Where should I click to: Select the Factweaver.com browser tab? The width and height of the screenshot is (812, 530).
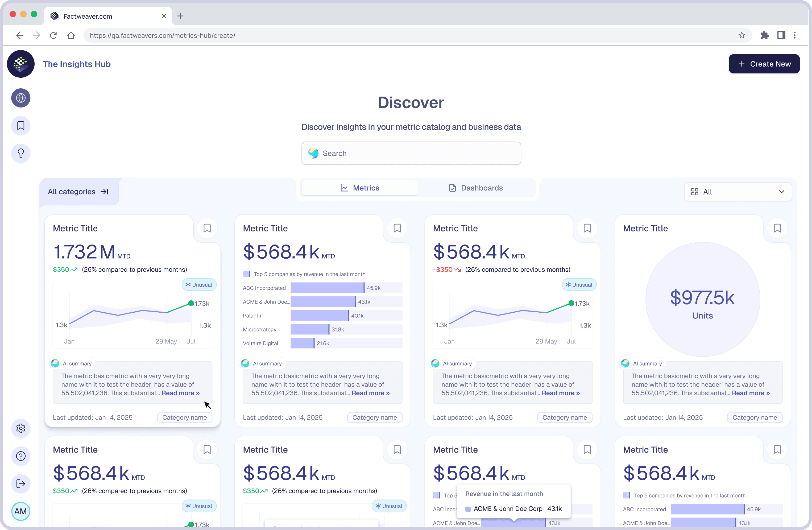coord(108,16)
